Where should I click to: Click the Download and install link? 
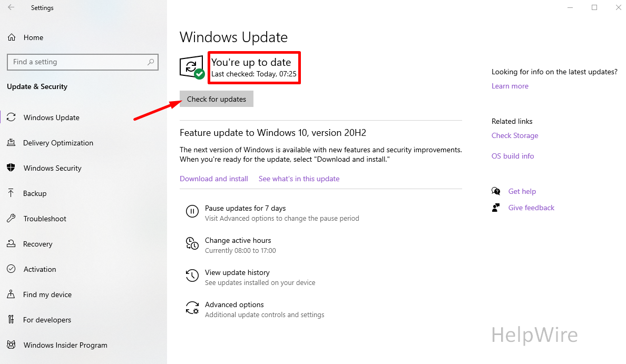(x=213, y=179)
